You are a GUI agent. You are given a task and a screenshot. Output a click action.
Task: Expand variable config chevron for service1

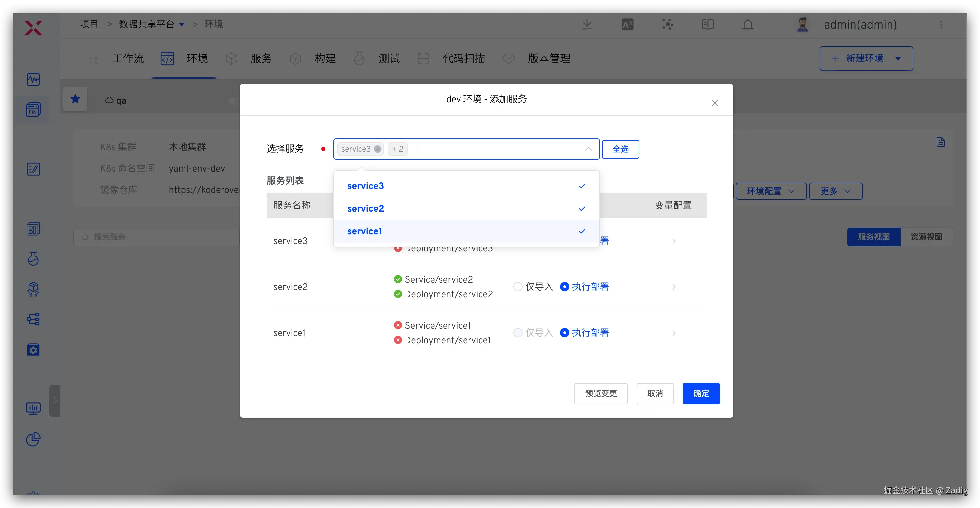click(x=674, y=333)
